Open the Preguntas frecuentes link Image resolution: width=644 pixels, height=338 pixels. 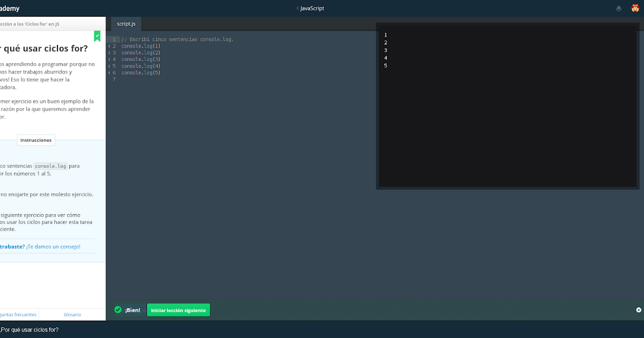[19, 314]
